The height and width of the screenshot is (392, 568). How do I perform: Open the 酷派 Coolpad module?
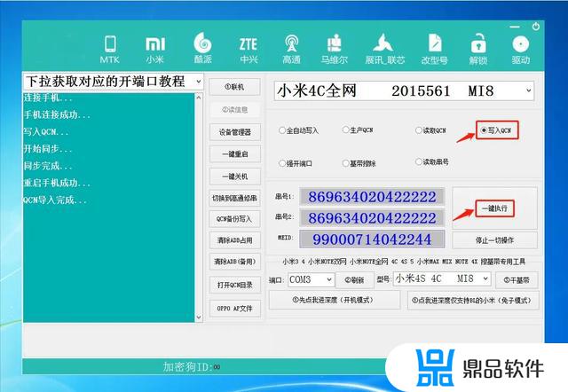pyautogui.click(x=202, y=48)
